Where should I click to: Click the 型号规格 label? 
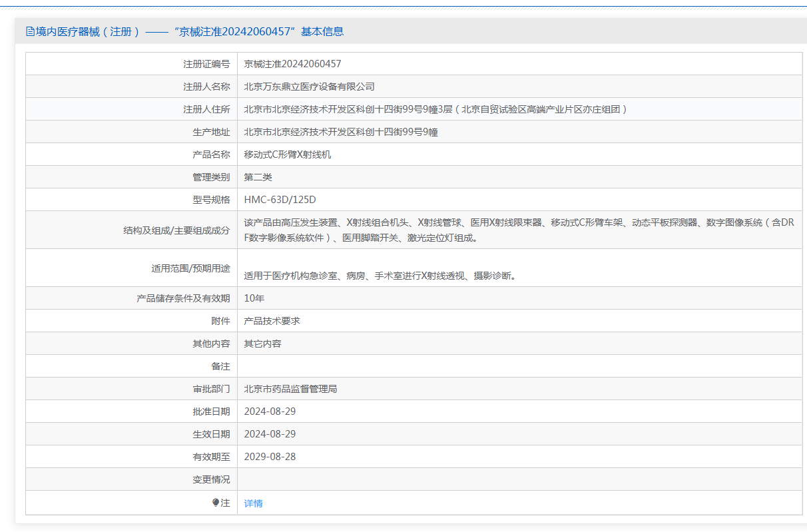pyautogui.click(x=211, y=200)
